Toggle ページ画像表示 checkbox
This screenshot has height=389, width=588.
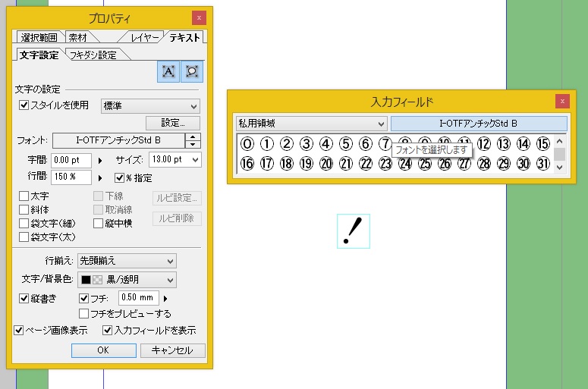pyautogui.click(x=19, y=330)
